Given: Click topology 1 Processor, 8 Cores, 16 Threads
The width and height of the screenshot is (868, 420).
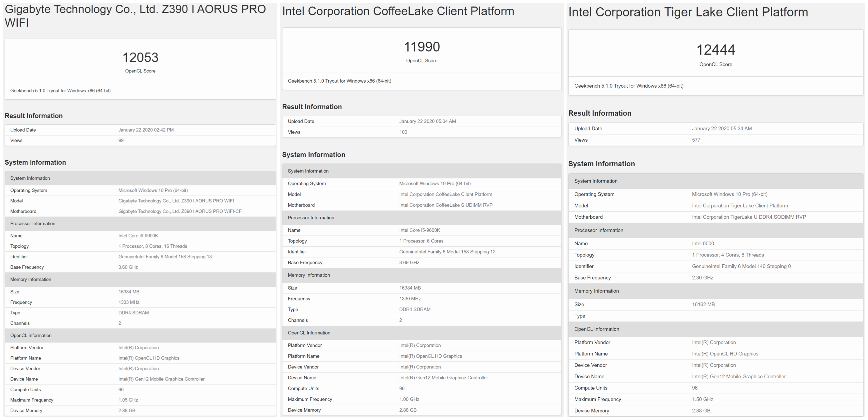Looking at the screenshot, I should pyautogui.click(x=153, y=246).
